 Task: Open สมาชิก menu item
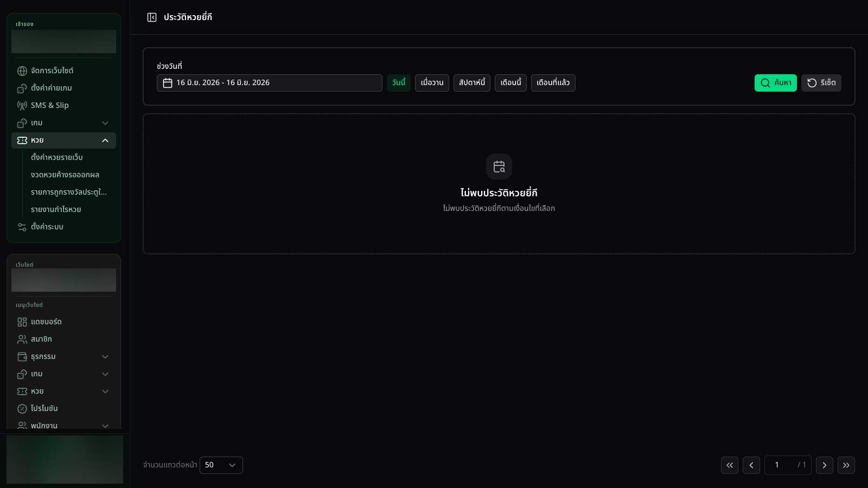coord(63,339)
